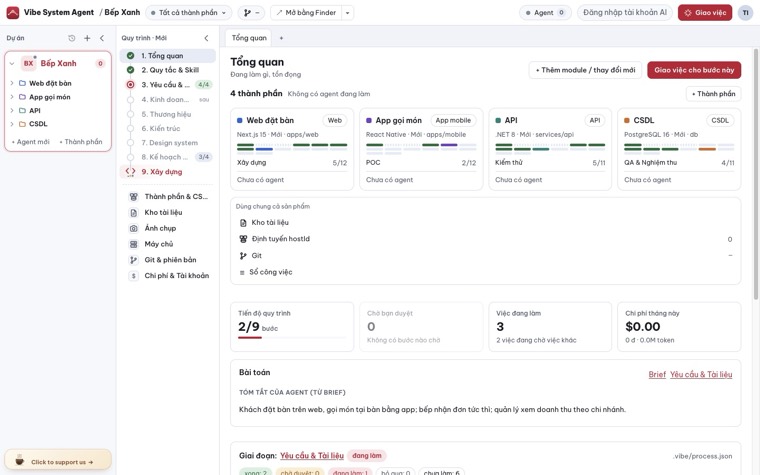760x475 pixels.
Task: Click Mở bằng Finder button
Action: point(306,13)
